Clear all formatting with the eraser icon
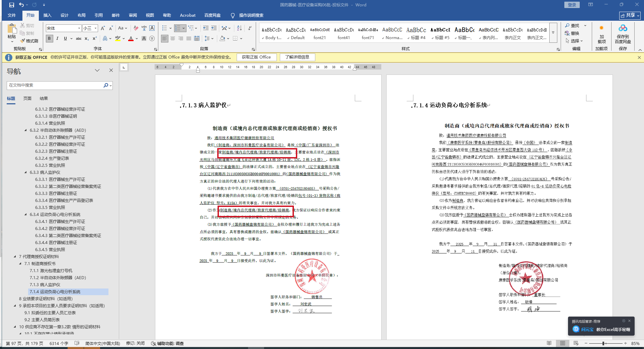 (x=136, y=28)
